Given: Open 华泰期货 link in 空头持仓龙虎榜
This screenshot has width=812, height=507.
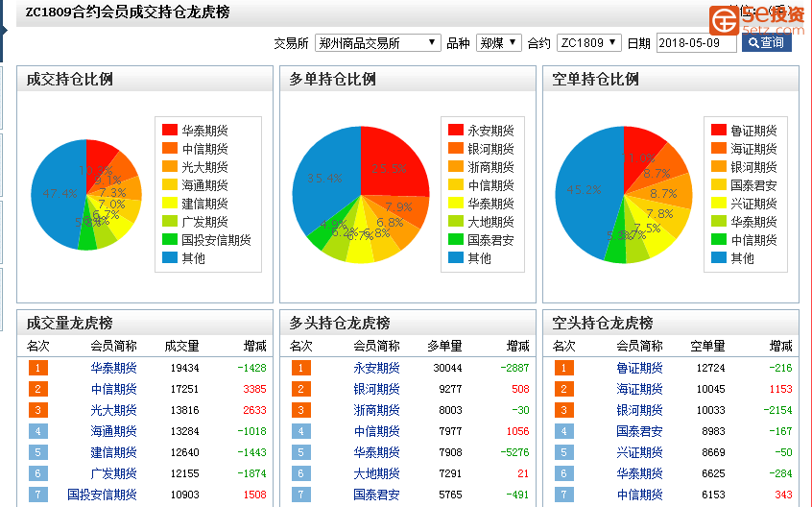Looking at the screenshot, I should pos(639,473).
